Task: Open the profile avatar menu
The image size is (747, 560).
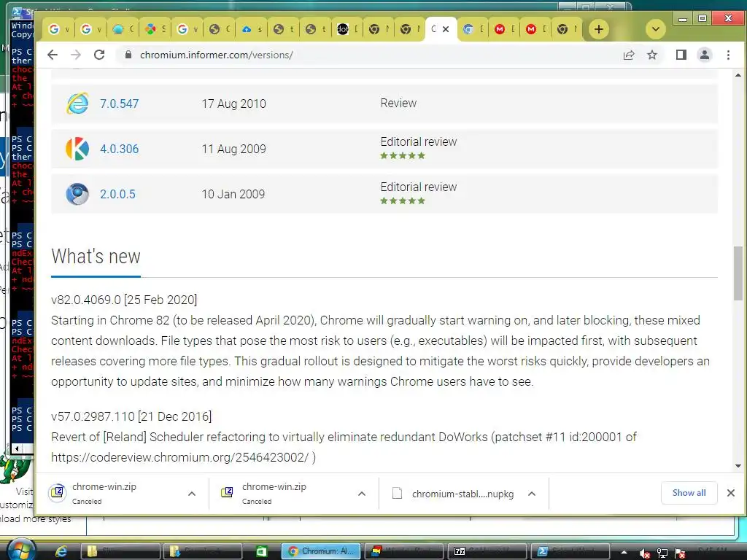Action: (705, 55)
